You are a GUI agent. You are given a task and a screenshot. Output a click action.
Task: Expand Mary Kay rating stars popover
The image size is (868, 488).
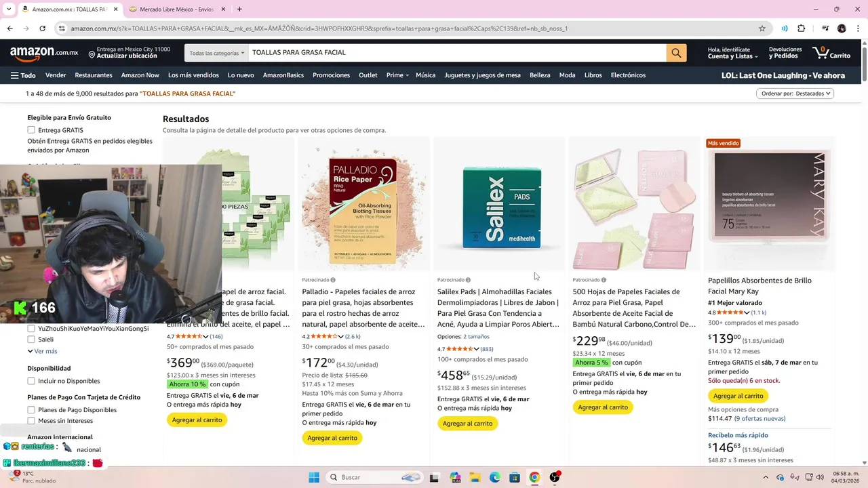tap(733, 312)
